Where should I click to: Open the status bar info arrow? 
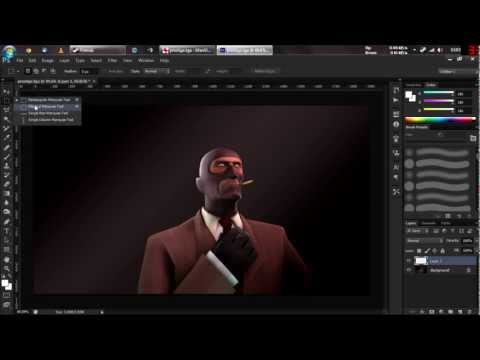(x=102, y=312)
